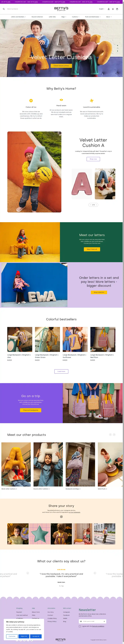Click the Instagram icon under Share your story
The width and height of the screenshot is (124, 644).
point(61,517)
